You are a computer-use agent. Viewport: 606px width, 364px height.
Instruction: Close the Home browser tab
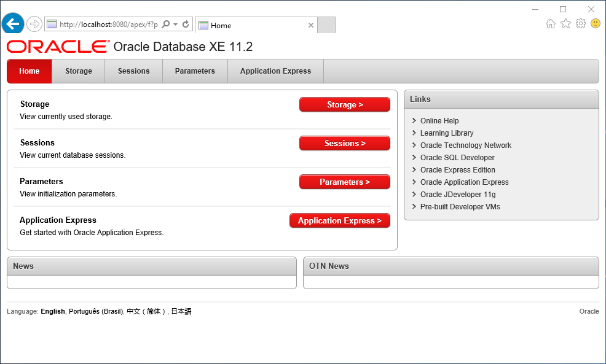[311, 26]
